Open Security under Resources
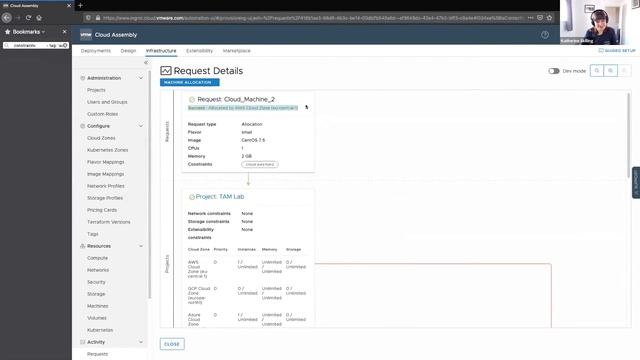Viewport: 640px width, 360px height. 96,282
